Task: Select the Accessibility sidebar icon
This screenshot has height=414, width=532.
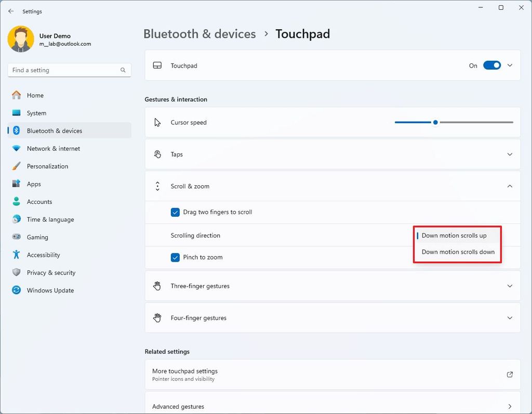Action: point(16,255)
